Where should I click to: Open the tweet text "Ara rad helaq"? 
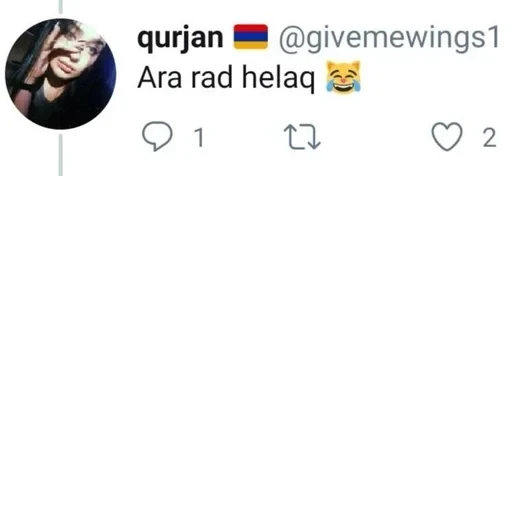[226, 78]
